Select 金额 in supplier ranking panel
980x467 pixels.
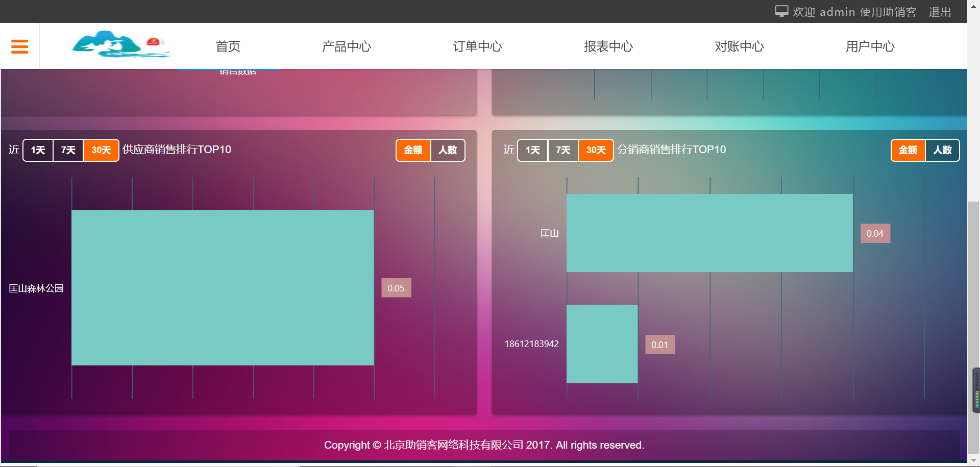coord(413,150)
